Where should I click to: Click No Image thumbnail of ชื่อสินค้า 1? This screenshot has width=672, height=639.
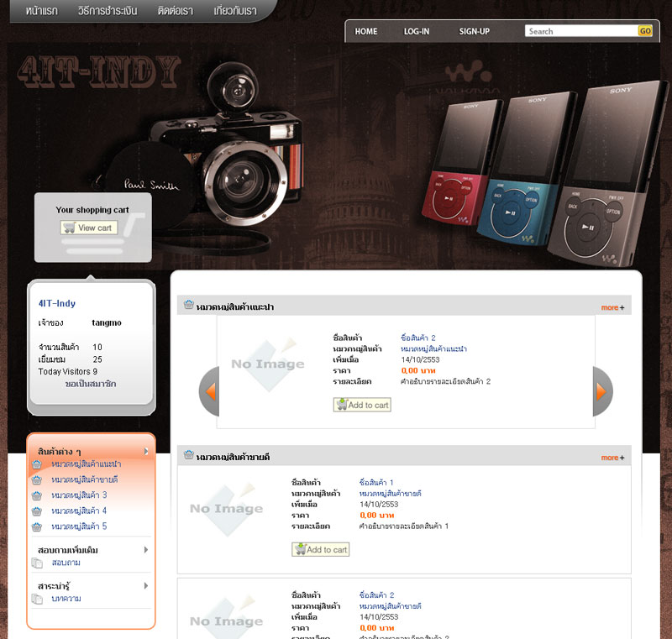tap(226, 509)
